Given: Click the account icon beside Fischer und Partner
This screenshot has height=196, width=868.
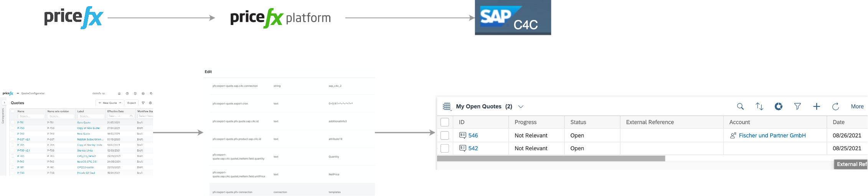Looking at the screenshot, I should tap(733, 135).
